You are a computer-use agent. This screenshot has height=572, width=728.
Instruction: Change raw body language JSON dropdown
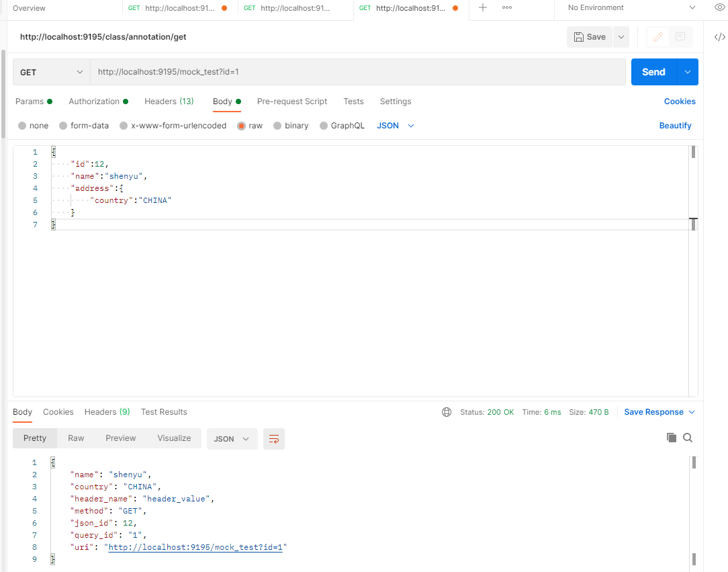(x=395, y=126)
